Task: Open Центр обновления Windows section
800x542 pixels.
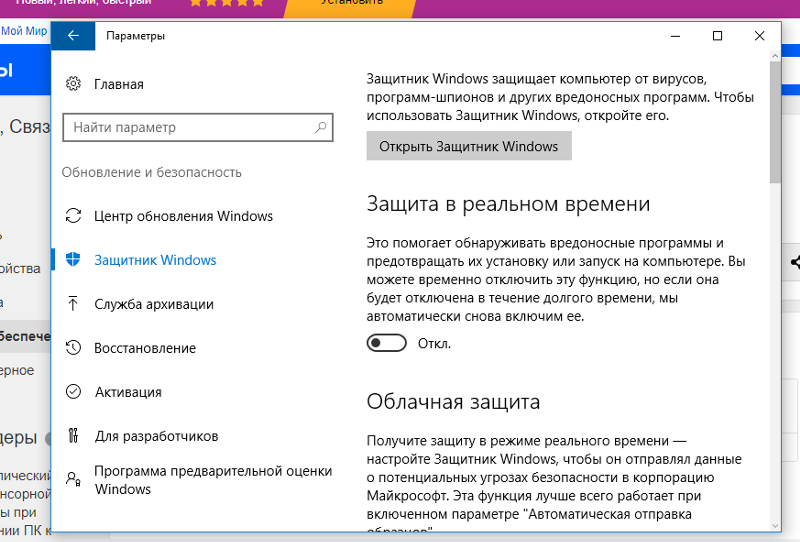Action: pyautogui.click(x=183, y=216)
